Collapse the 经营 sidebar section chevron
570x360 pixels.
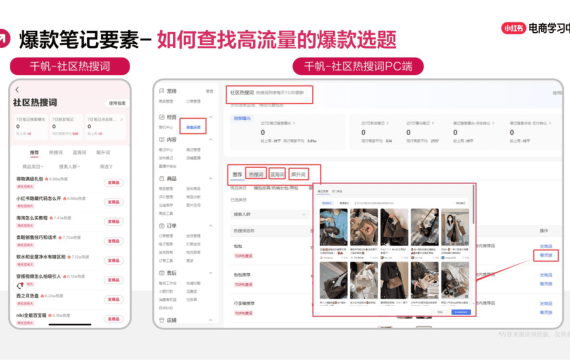tap(210, 117)
